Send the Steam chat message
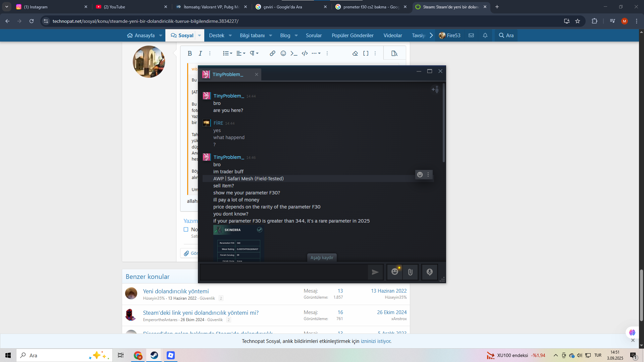Viewport: 644px width, 362px height. [x=375, y=272]
